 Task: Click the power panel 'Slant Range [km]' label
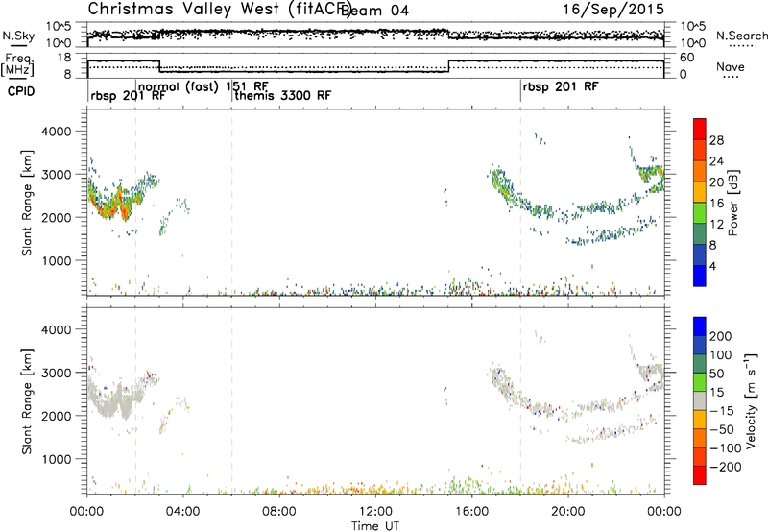point(27,203)
